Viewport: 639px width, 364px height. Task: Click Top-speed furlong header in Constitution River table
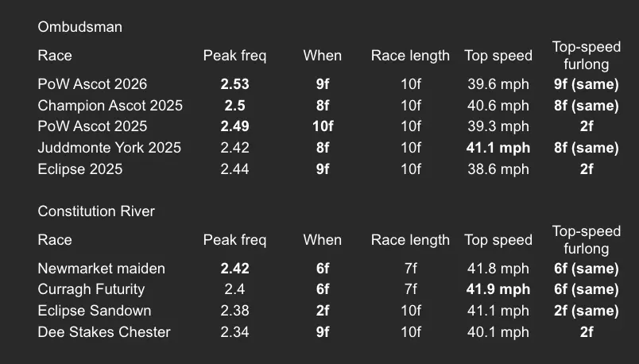586,240
